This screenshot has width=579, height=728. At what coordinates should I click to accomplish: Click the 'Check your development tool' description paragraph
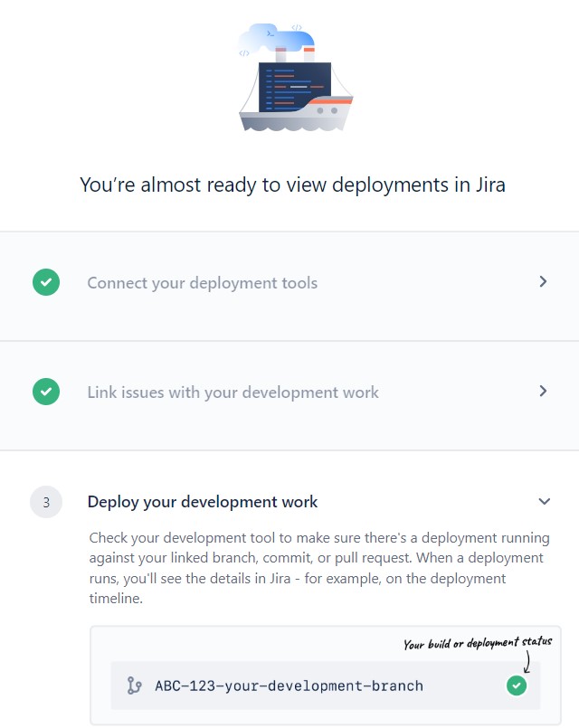click(319, 568)
